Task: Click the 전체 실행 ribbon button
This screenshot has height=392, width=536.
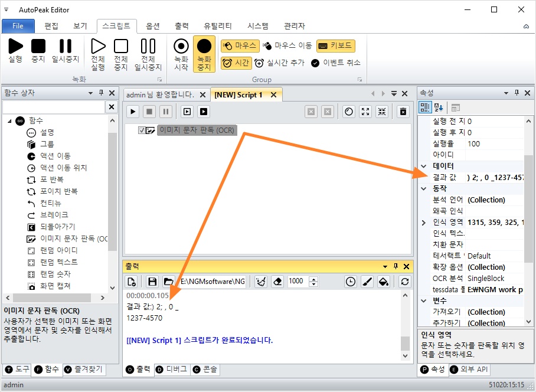Action: 98,55
